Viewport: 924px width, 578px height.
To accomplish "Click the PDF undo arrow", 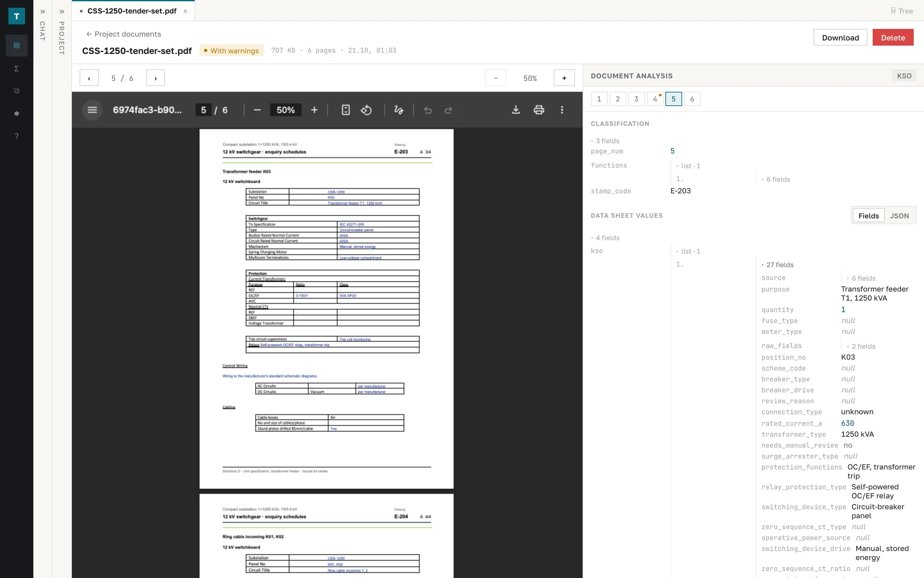I will tap(428, 110).
